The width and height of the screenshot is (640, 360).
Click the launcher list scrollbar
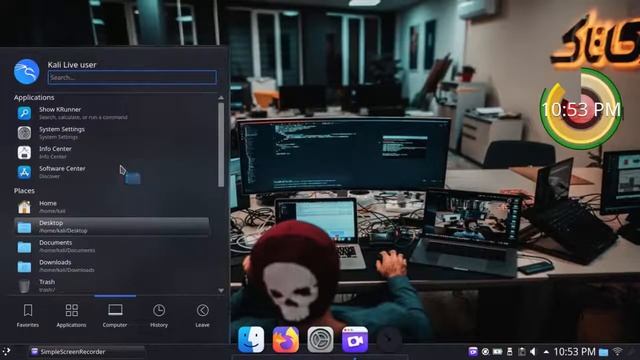point(221,144)
